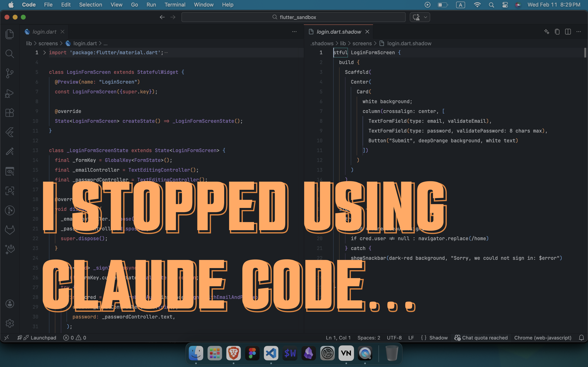Open the Explorer view in the activity bar
This screenshot has width=588, height=367.
click(x=10, y=34)
